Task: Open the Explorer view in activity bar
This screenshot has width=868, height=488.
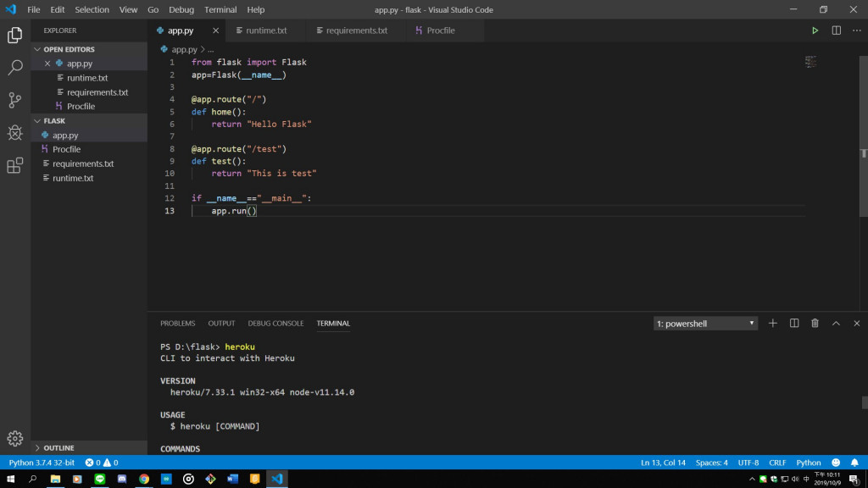Action: (15, 36)
